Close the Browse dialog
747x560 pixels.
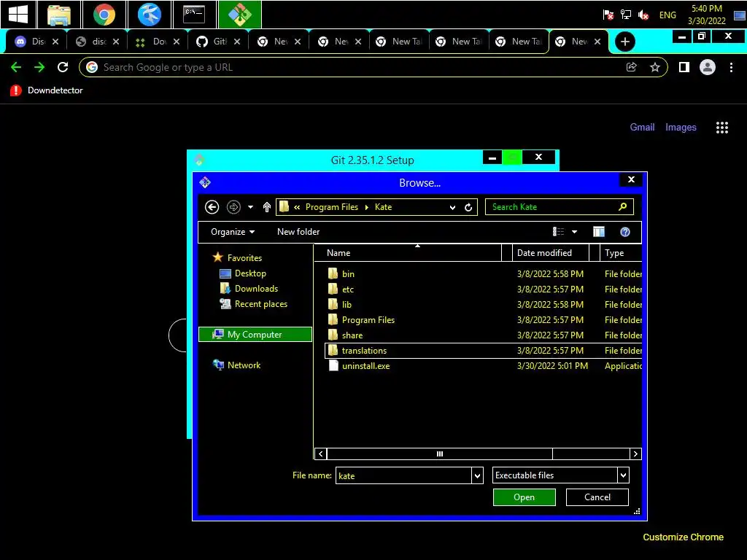631,179
